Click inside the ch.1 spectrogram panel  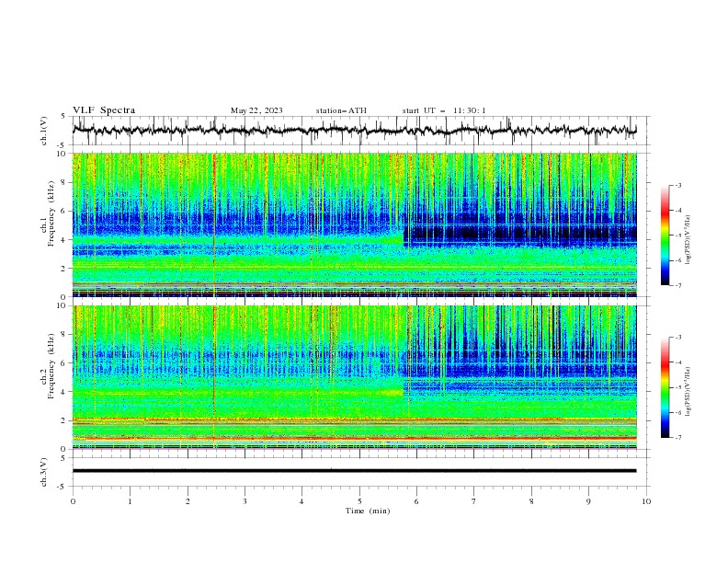pyautogui.click(x=355, y=224)
